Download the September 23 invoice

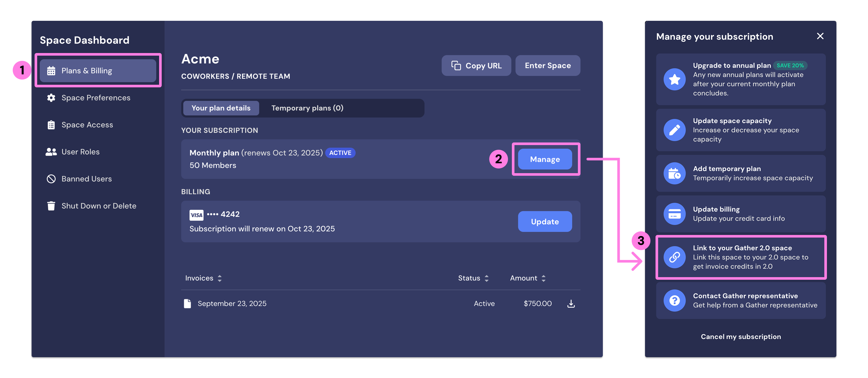(x=571, y=303)
